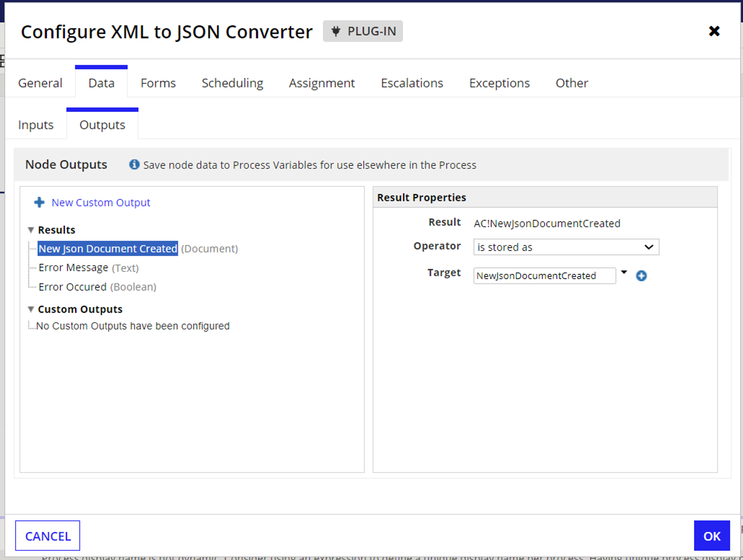The width and height of the screenshot is (743, 560).
Task: Click the Node Outputs info icon
Action: (134, 165)
